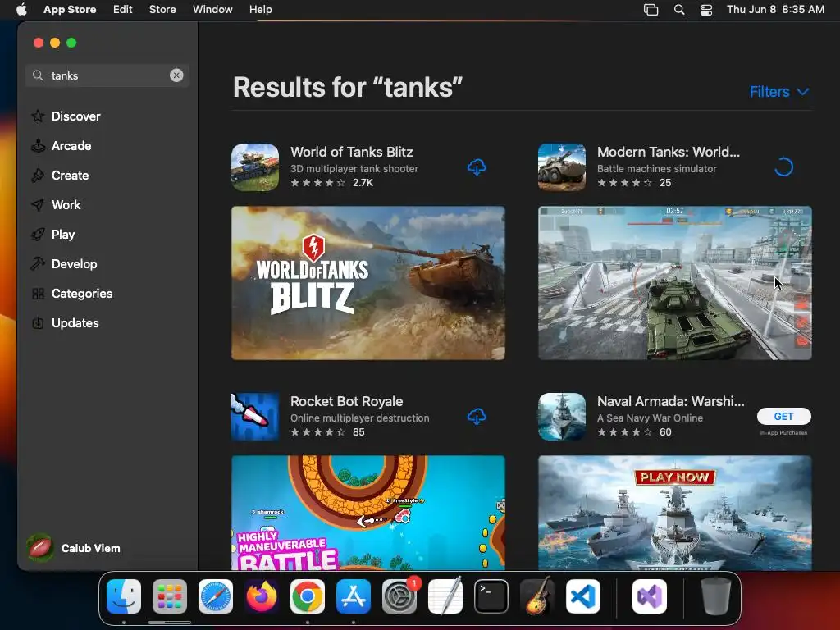Open Modern Tanks app icon
The height and width of the screenshot is (630, 840).
[562, 167]
